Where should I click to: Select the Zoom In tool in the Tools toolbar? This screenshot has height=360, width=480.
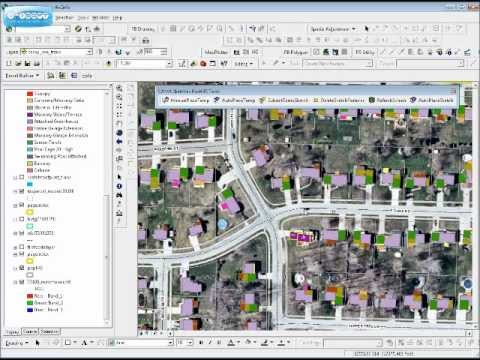[119, 88]
